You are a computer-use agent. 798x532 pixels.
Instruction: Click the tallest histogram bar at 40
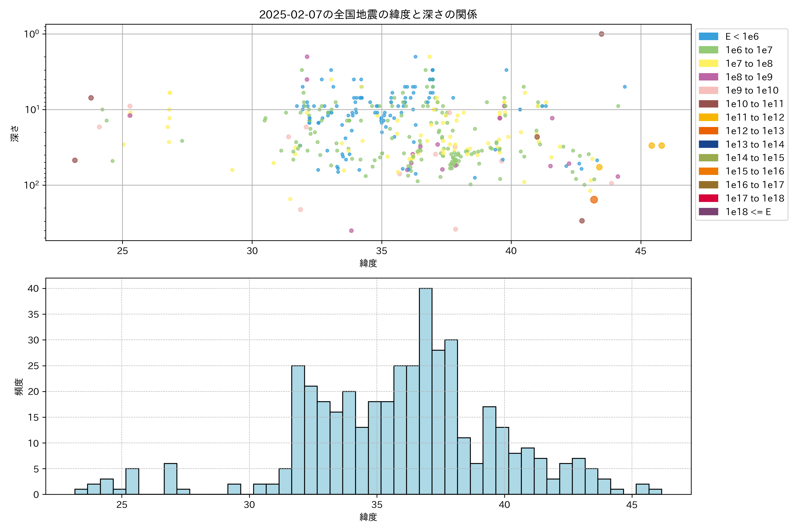(x=425, y=390)
